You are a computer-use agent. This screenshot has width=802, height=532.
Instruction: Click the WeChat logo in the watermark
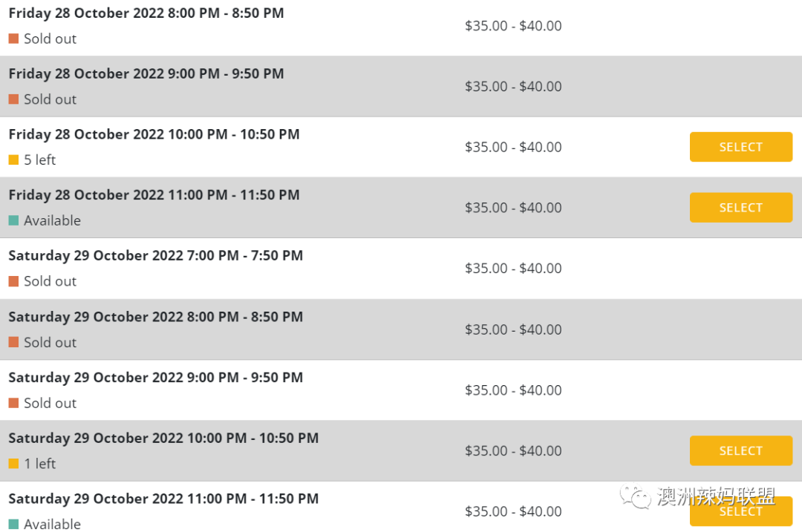point(635,496)
